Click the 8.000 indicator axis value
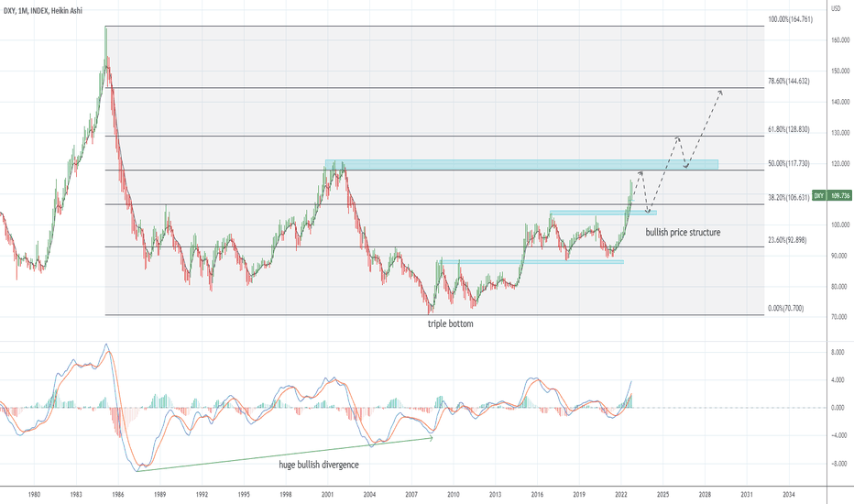Screen dimensions: 854x504 click(x=838, y=353)
